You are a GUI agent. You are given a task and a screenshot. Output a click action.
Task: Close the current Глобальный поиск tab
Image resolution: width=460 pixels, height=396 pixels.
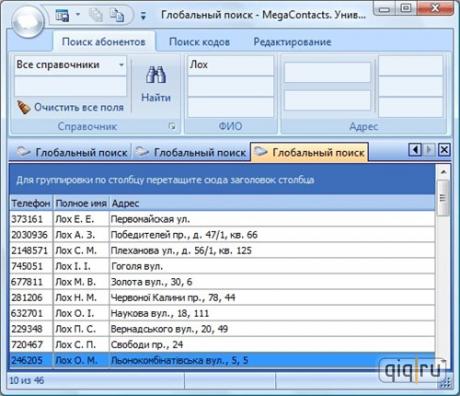tap(444, 150)
